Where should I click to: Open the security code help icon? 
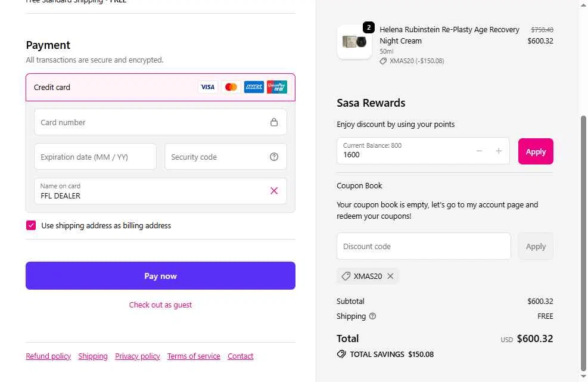coord(274,157)
